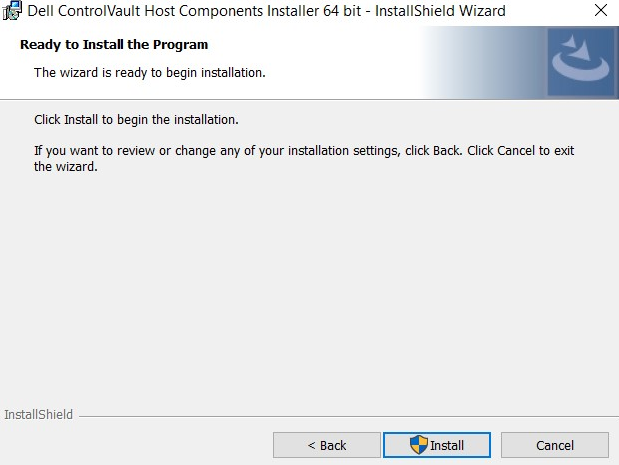Screen dimensions: 619x465
Task: Click the InstallShield logo in the header banner
Action: tap(581, 62)
